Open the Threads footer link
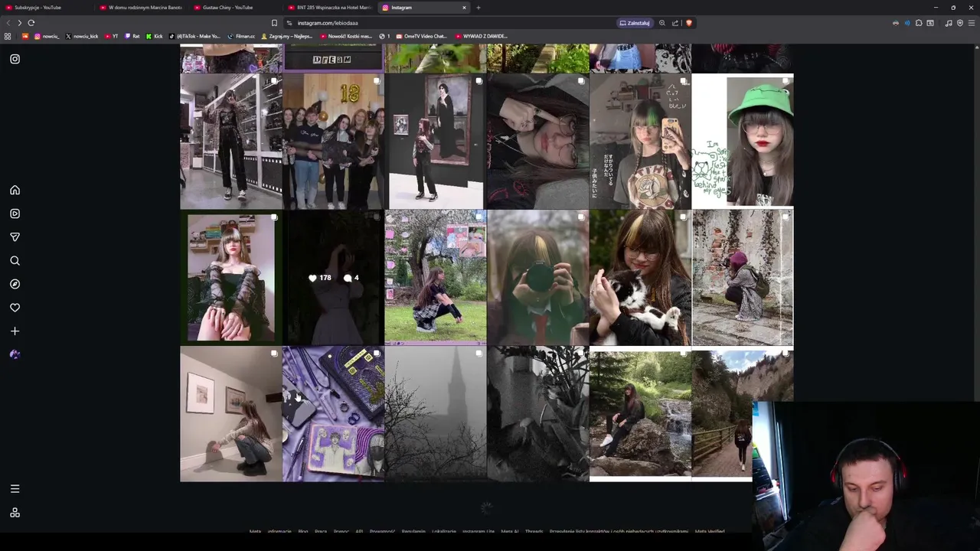The image size is (980, 551). point(534,531)
